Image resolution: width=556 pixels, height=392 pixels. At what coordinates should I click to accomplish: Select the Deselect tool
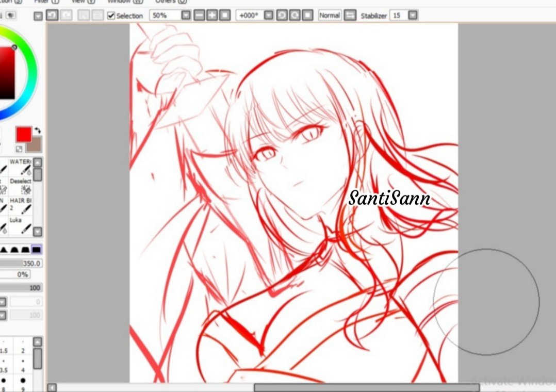[21, 186]
